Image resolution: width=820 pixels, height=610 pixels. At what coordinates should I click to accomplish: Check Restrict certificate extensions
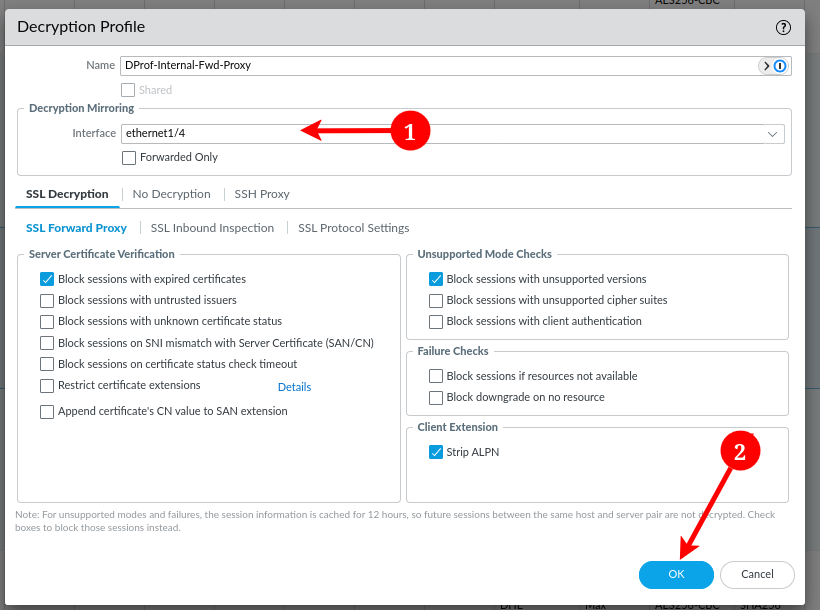47,386
